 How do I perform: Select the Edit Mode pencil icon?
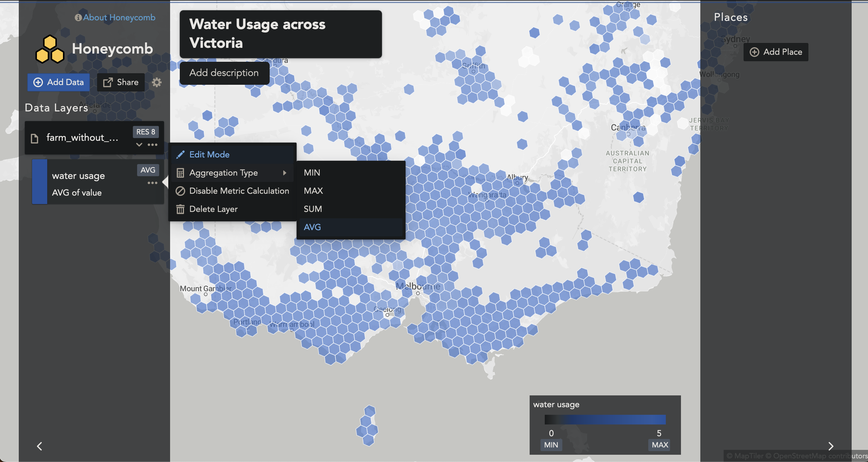point(181,154)
